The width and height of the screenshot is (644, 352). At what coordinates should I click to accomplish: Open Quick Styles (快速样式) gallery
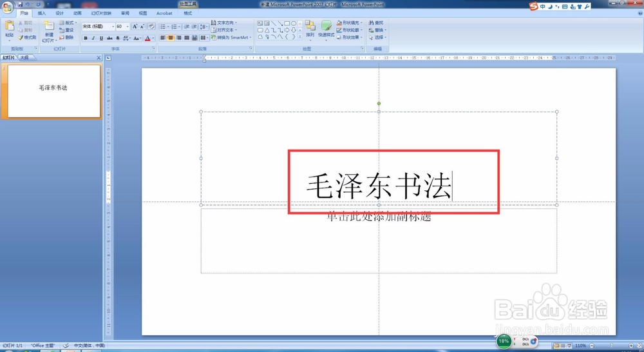tap(326, 29)
